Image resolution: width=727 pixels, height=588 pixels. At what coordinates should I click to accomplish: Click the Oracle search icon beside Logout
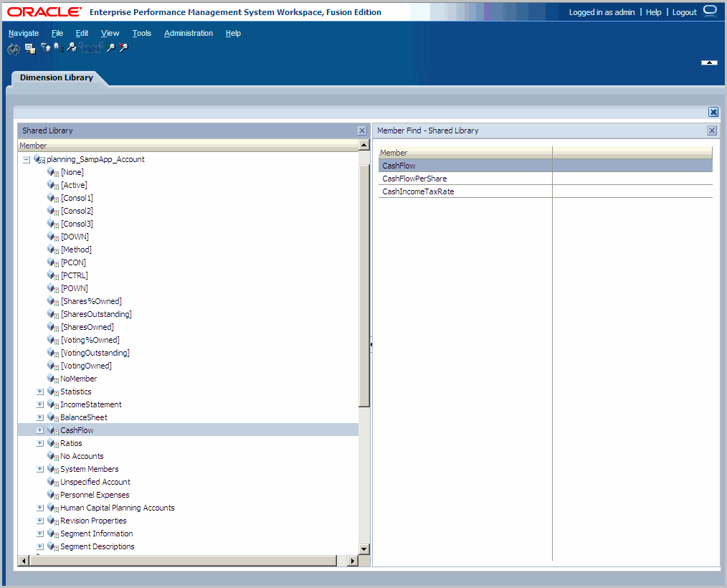710,11
